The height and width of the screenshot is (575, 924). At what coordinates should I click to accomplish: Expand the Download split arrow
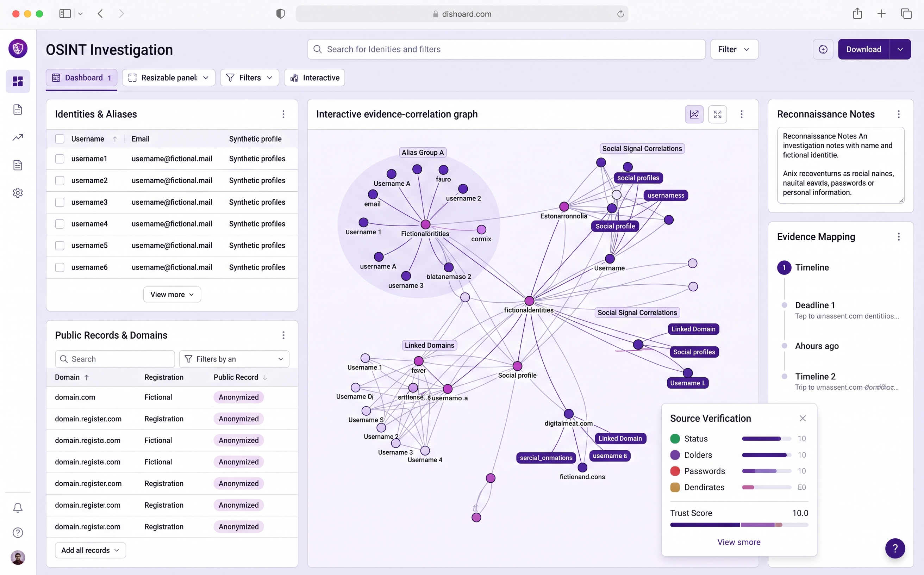tap(900, 49)
